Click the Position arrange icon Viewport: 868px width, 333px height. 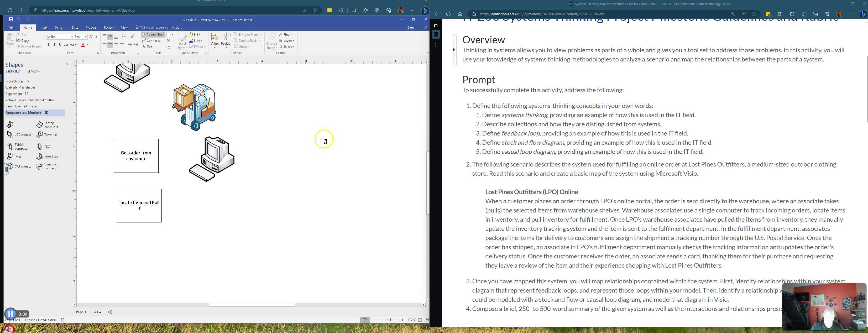[x=226, y=39]
